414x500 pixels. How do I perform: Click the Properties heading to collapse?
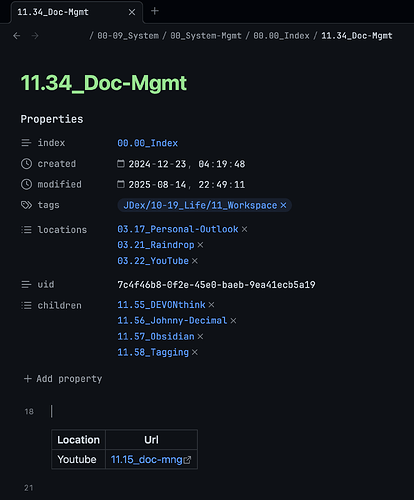pyautogui.click(x=52, y=119)
